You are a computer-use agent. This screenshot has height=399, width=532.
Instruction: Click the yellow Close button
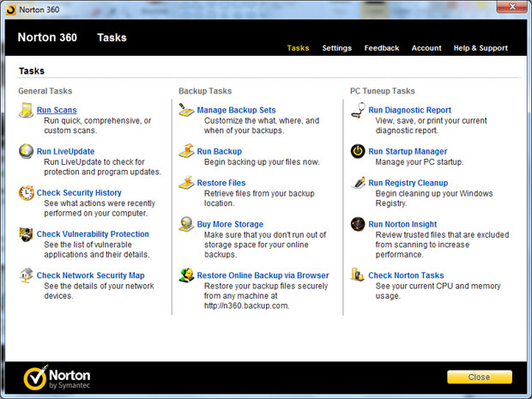480,377
